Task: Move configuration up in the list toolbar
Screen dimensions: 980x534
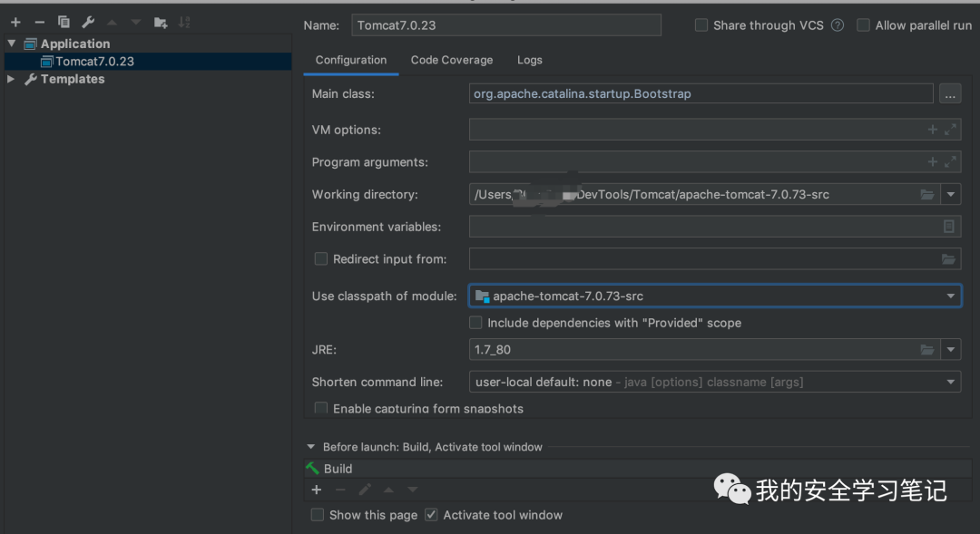Action: tap(112, 23)
